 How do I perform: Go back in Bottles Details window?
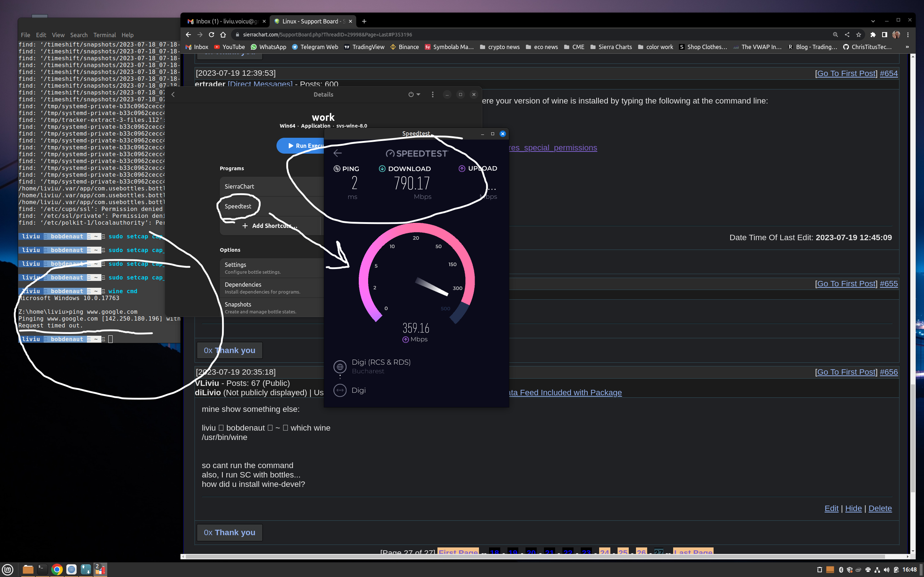pos(173,94)
